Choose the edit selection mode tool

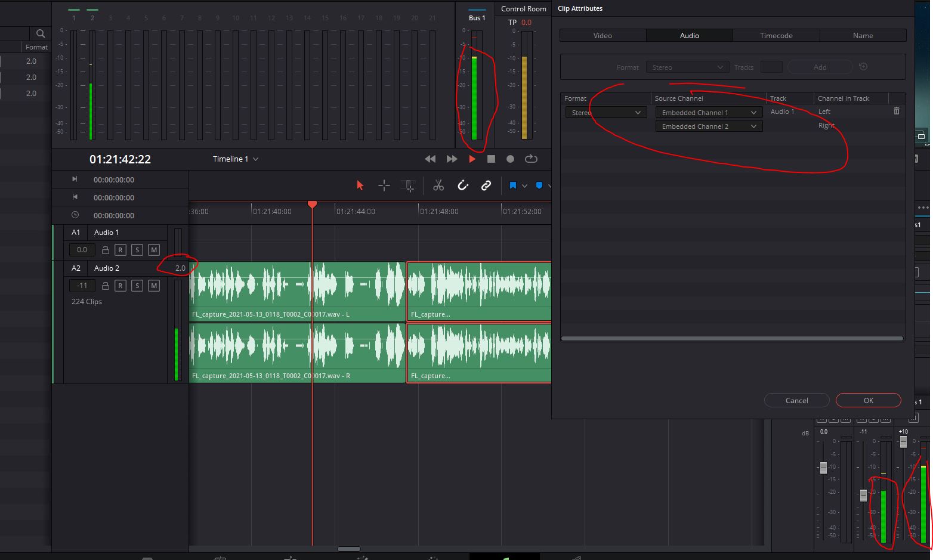click(x=409, y=185)
